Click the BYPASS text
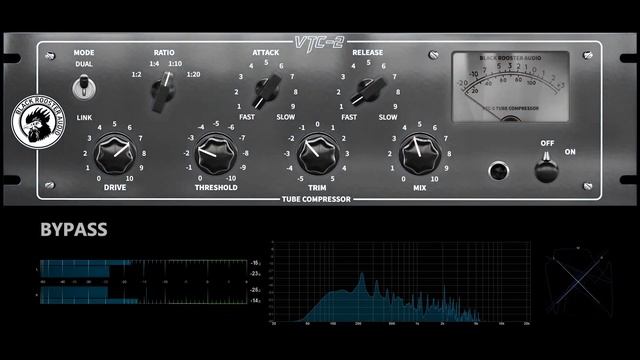Viewport: 640px width, 360px height. [x=74, y=229]
